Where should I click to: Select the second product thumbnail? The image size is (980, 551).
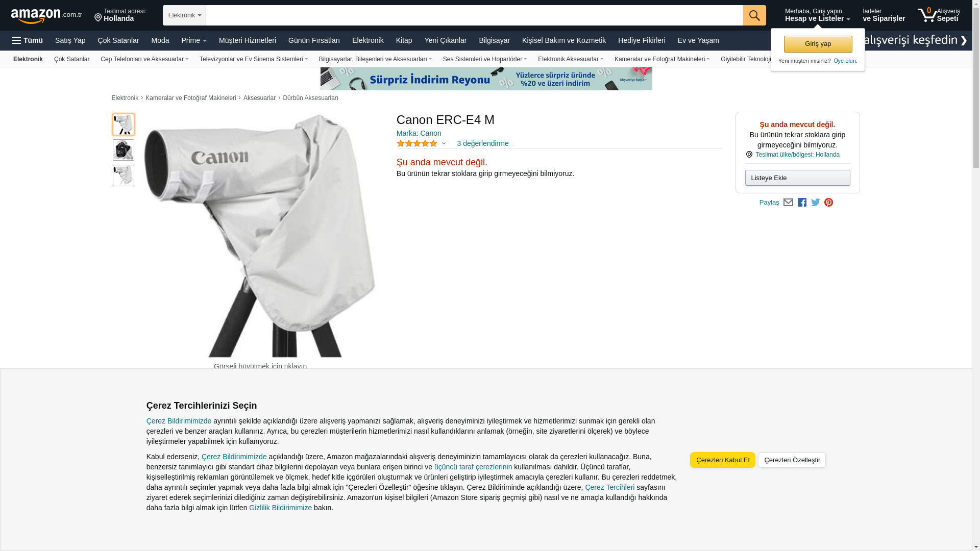pos(124,150)
